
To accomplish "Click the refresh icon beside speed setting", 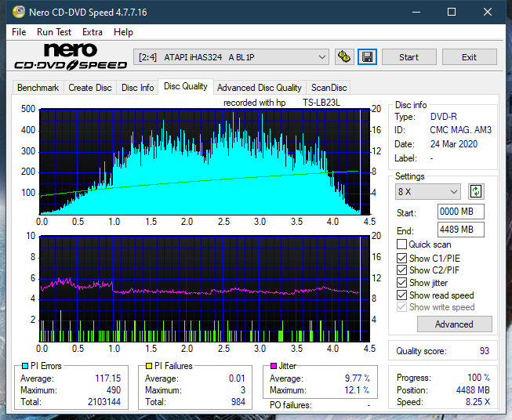I will pos(476,191).
